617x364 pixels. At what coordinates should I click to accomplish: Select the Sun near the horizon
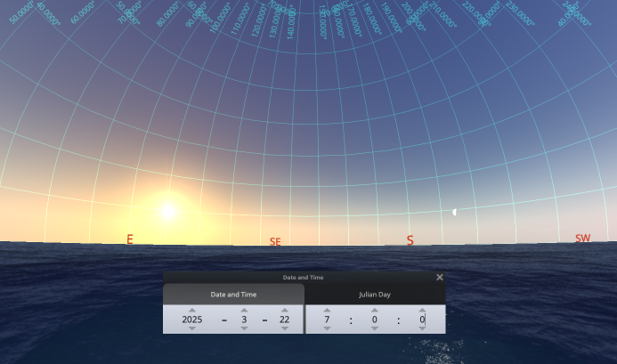[x=166, y=212]
